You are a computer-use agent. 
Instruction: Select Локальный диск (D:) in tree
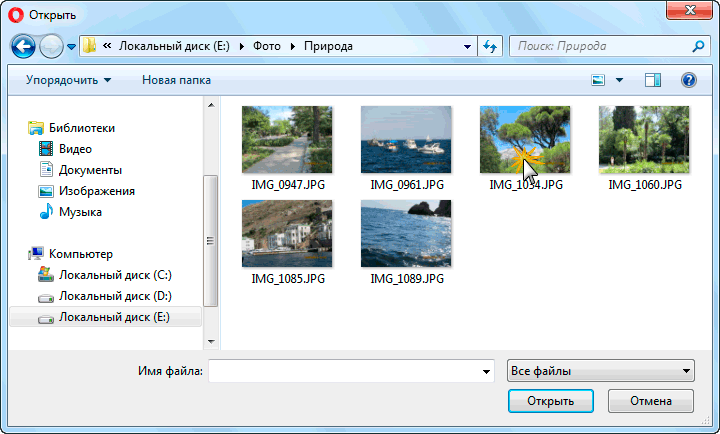click(x=115, y=296)
